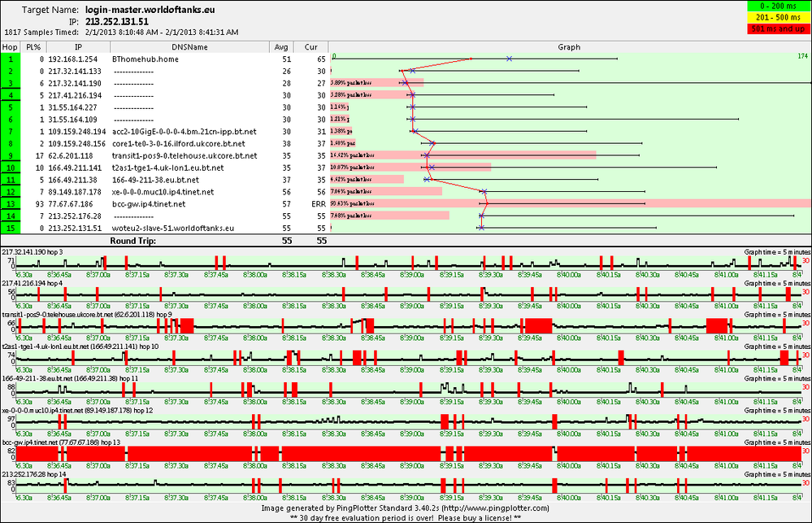Click the 93 packet loss value for hop 13
Viewport: 812px width, 523px height.
pyautogui.click(x=39, y=203)
